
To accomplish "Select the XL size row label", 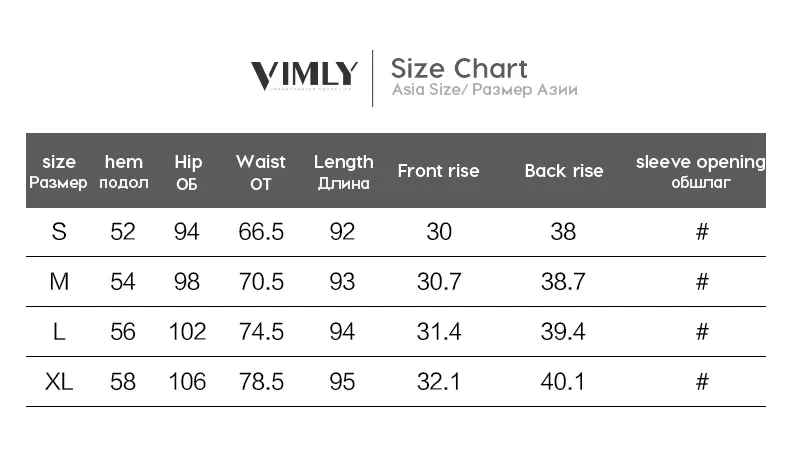I will pyautogui.click(x=59, y=381).
